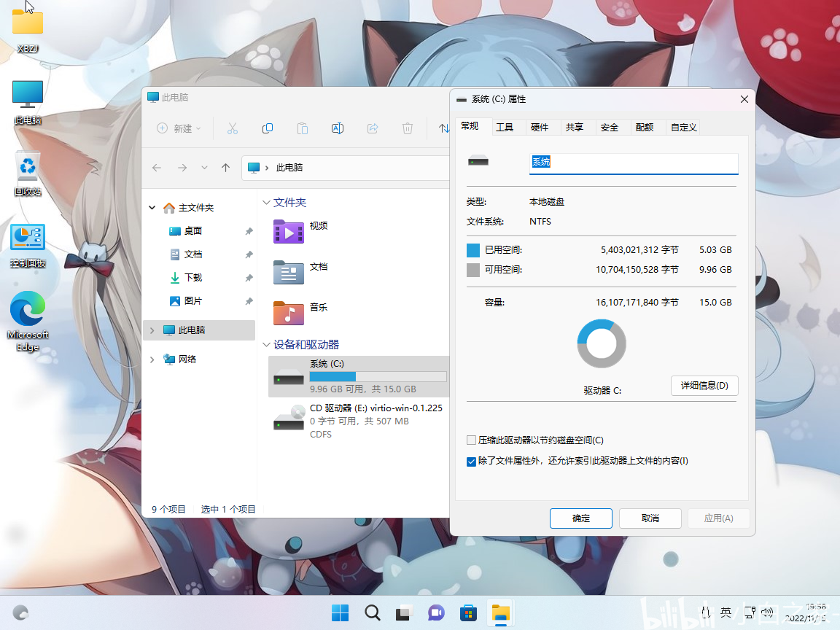Click the Share icon in Explorer toolbar
The width and height of the screenshot is (840, 630).
[373, 128]
